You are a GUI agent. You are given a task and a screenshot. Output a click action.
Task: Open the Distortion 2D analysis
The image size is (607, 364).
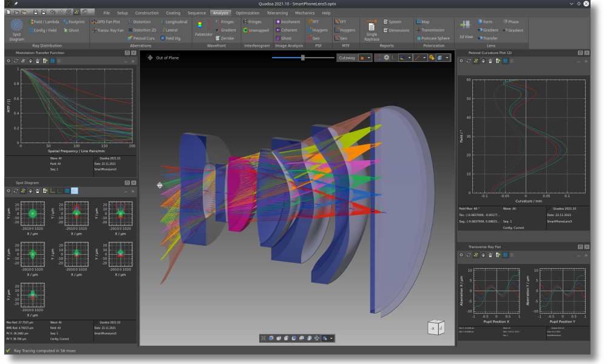pyautogui.click(x=141, y=30)
